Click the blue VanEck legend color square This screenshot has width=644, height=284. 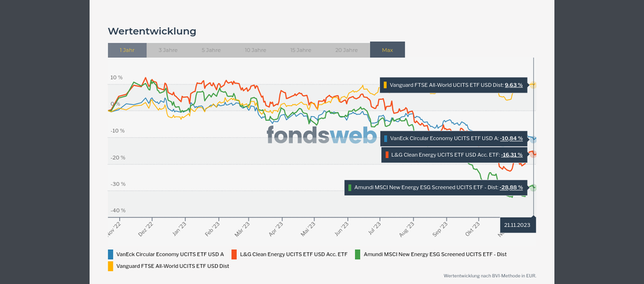[x=111, y=254]
